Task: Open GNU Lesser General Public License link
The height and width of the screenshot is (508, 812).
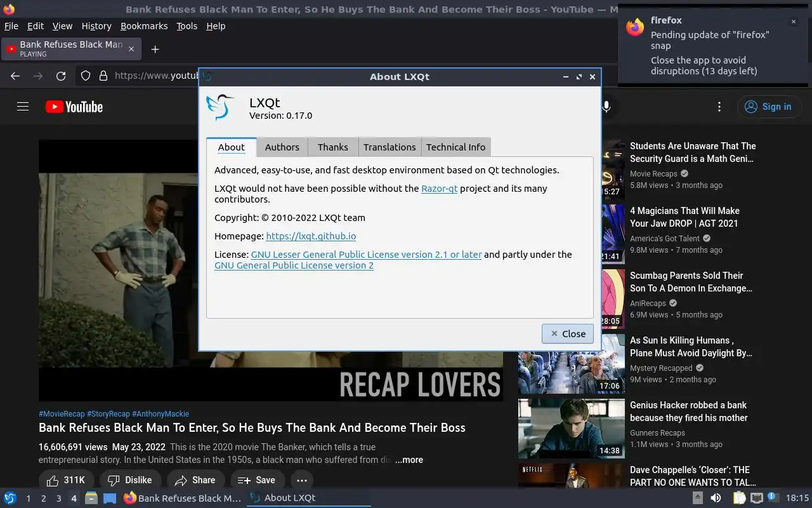Action: 366,254
